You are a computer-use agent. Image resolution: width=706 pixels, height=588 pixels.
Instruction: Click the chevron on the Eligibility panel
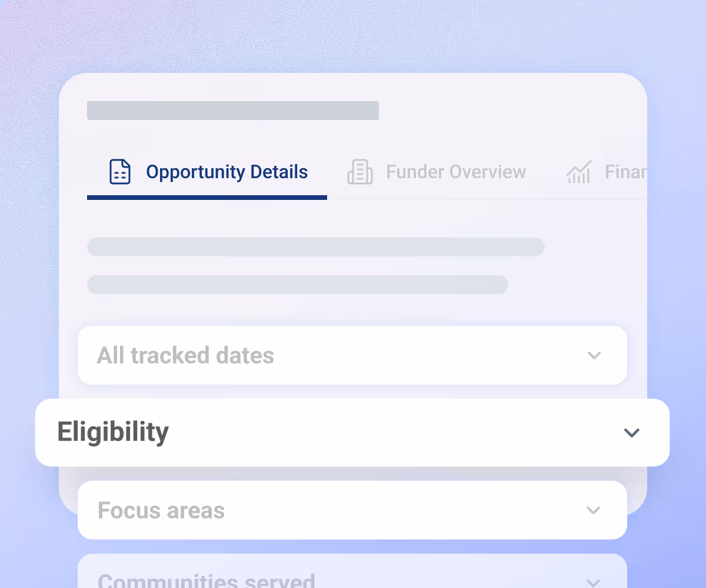[631, 433]
